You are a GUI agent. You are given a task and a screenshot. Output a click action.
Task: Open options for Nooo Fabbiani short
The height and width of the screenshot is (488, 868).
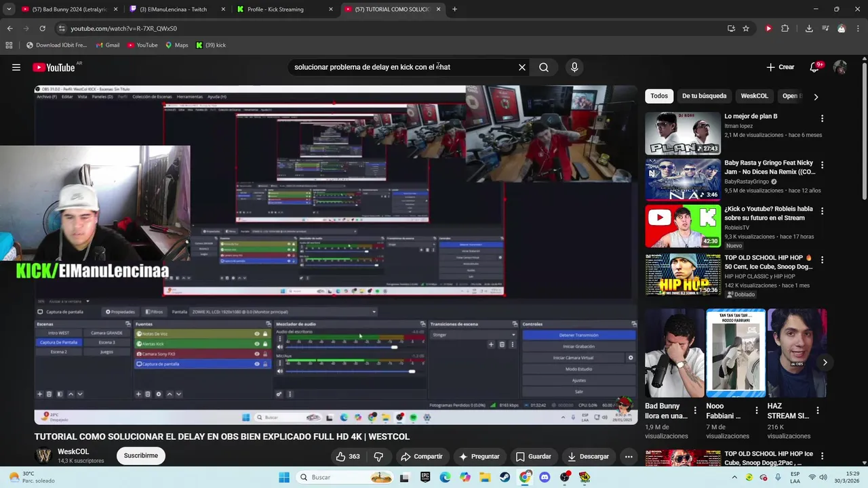(x=756, y=410)
